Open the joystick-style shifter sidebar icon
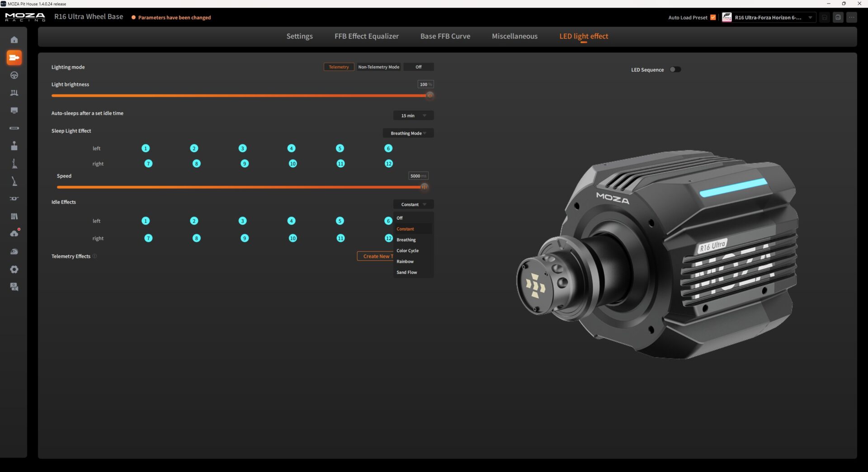868x472 pixels. pos(14,146)
